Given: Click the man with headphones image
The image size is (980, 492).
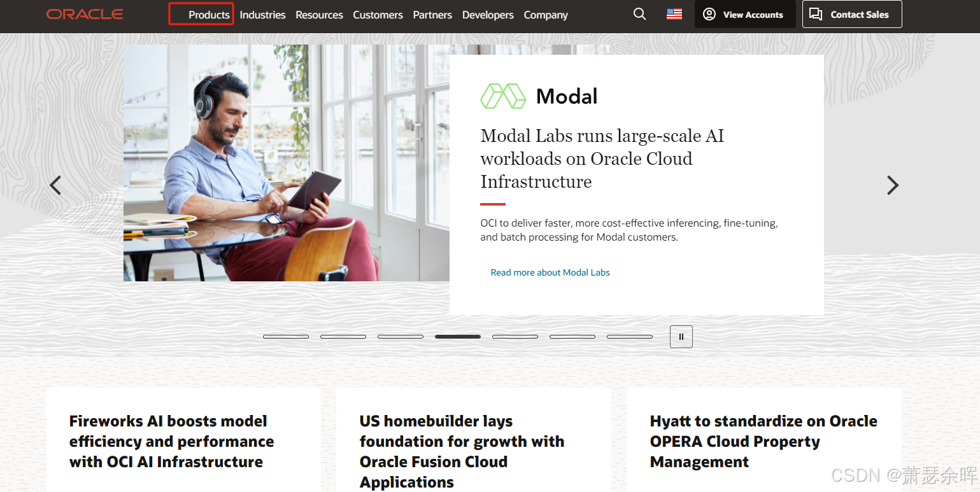Looking at the screenshot, I should coord(287,163).
